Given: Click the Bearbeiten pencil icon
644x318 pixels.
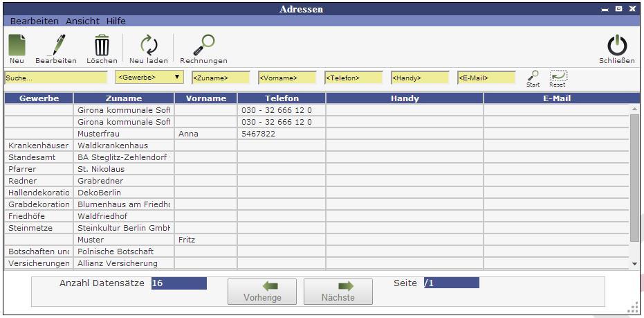Looking at the screenshot, I should pyautogui.click(x=56, y=46).
